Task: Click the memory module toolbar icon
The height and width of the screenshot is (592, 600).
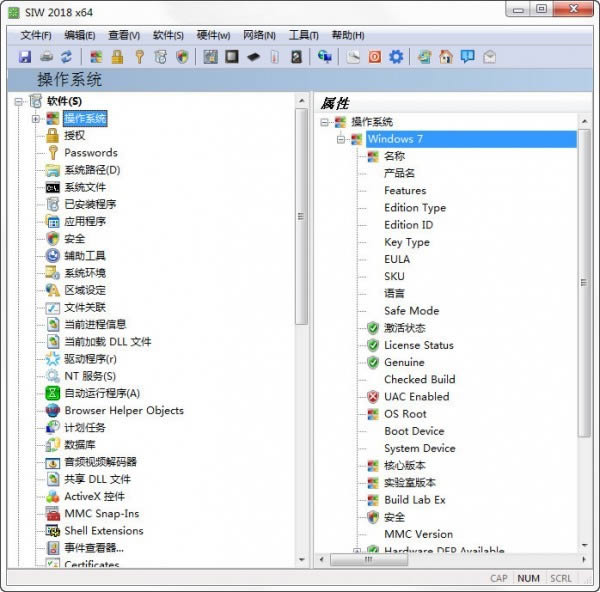Action: (x=253, y=57)
